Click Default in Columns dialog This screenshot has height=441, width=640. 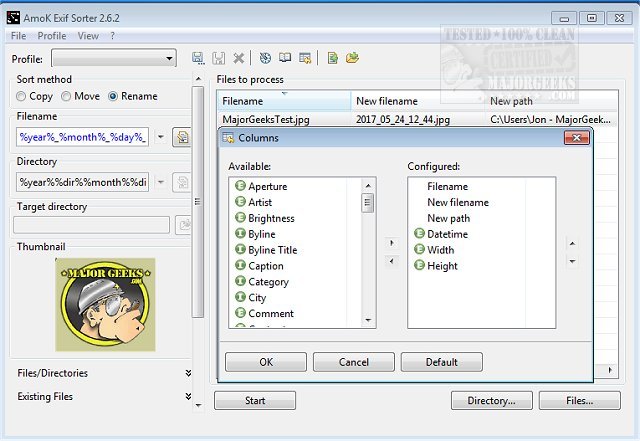(x=442, y=362)
